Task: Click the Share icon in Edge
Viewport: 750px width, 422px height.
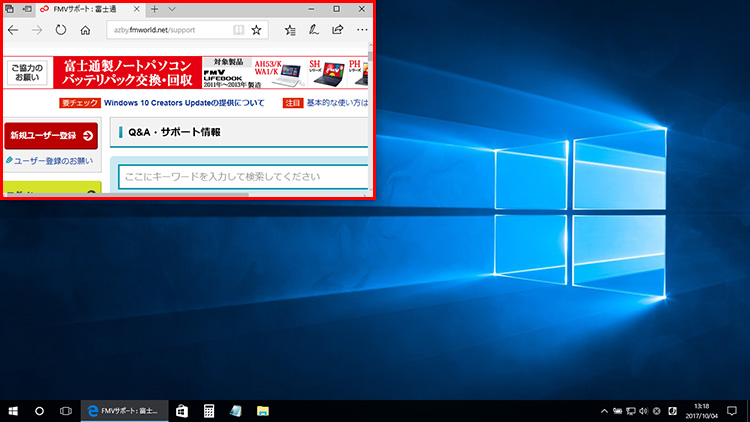Action: click(337, 30)
